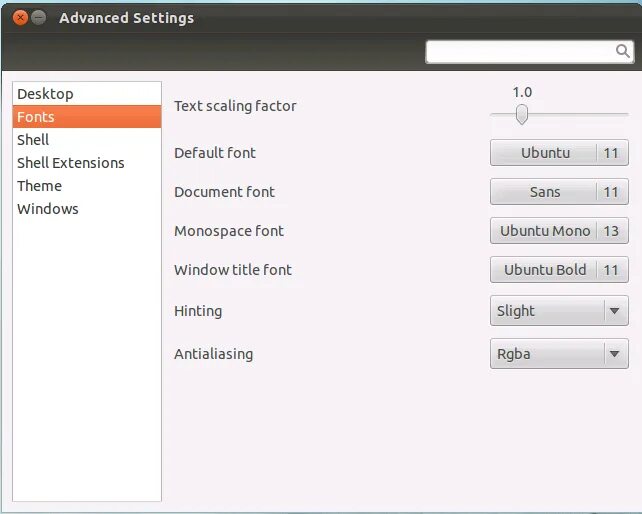Viewport: 642px width, 514px height.
Task: Open the Windows settings category
Action: tap(87, 208)
